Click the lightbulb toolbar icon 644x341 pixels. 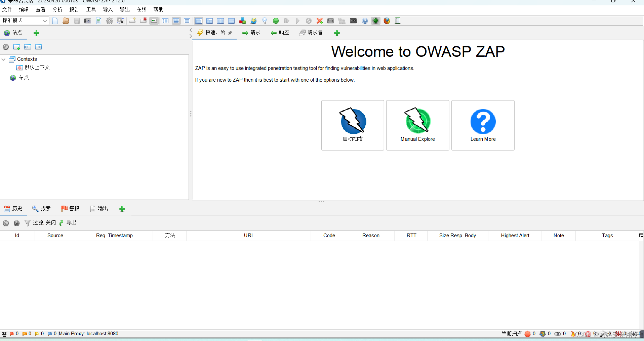(x=265, y=21)
